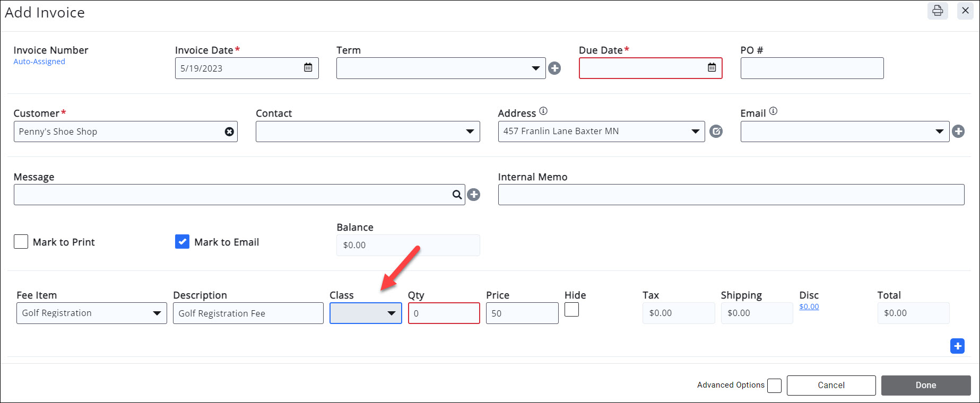980x403 pixels.
Task: Add a new Message with plus icon
Action: coord(474,195)
